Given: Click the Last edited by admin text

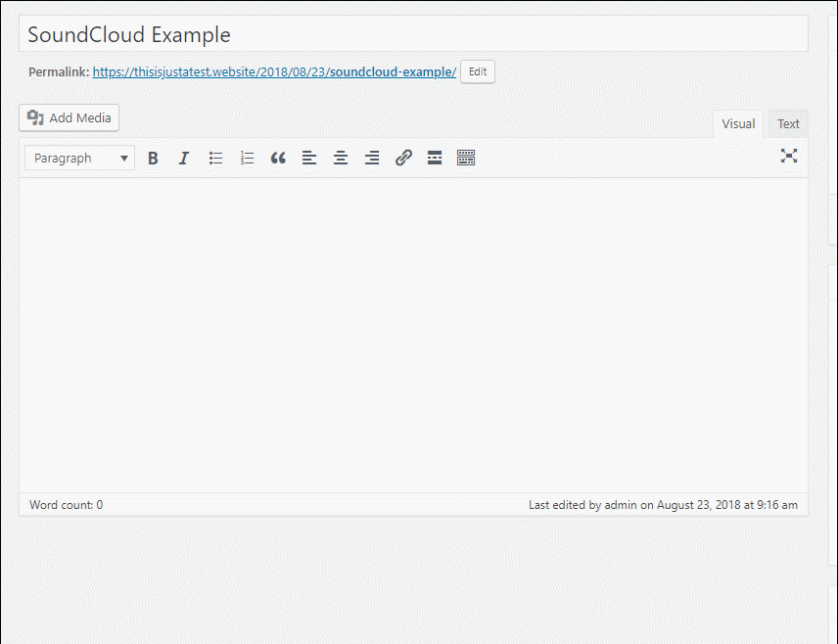Looking at the screenshot, I should pyautogui.click(x=663, y=504).
